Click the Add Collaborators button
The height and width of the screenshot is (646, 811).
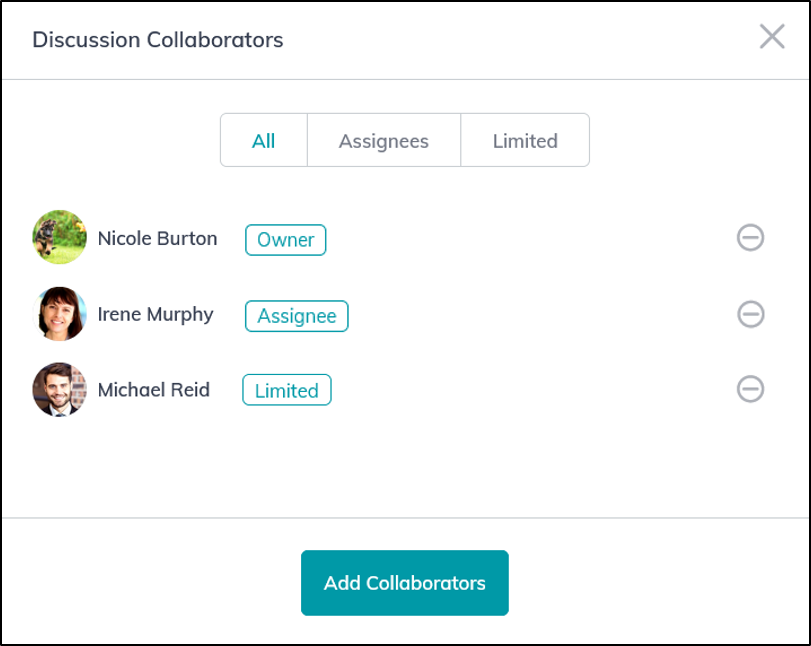404,583
